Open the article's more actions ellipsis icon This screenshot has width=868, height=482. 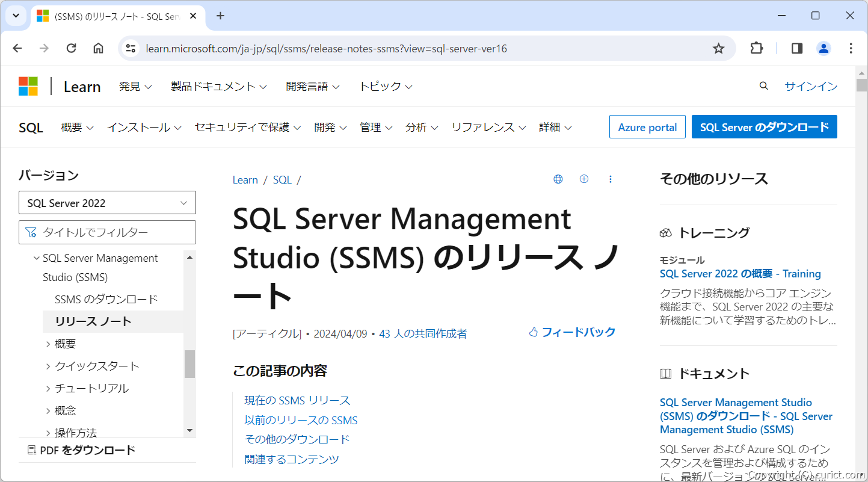[x=611, y=179]
